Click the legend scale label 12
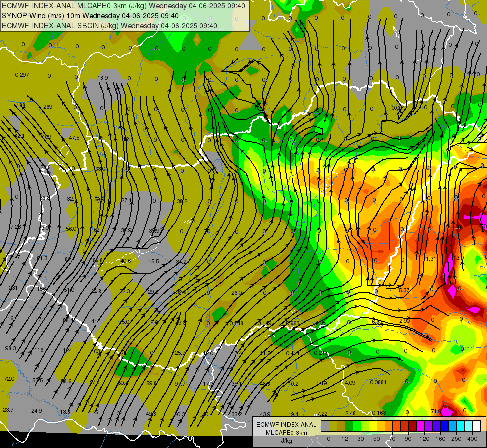The width and height of the screenshot is (487, 448). [345, 439]
